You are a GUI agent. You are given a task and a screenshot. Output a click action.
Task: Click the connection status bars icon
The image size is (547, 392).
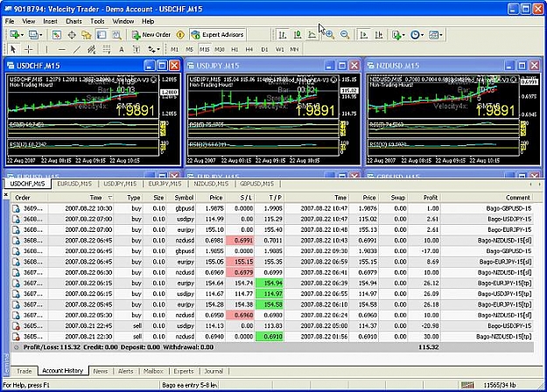[467, 385]
